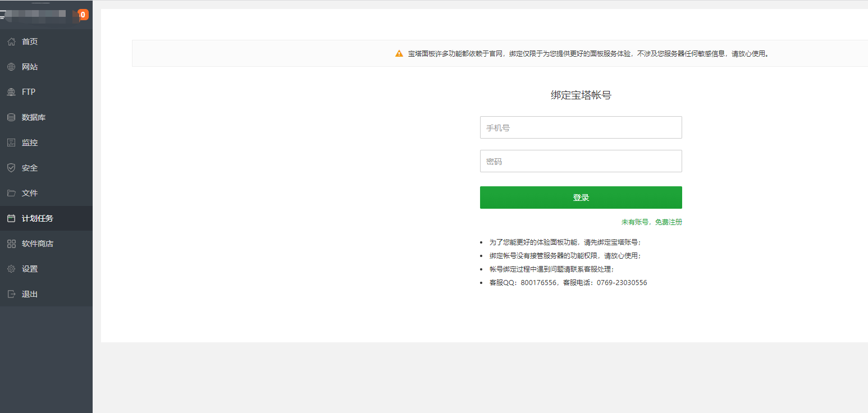The height and width of the screenshot is (413, 868).
Task: Click the monitor chart icon beside 监控
Action: [11, 143]
